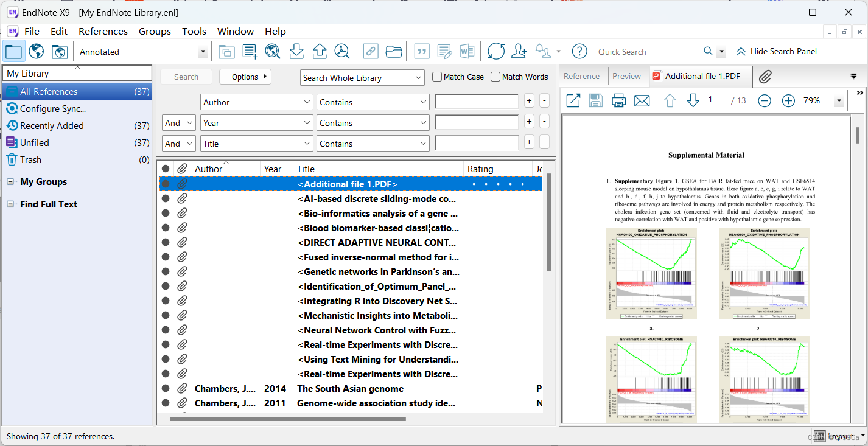Open the Tools menu
The image size is (868, 446).
pyautogui.click(x=194, y=31)
